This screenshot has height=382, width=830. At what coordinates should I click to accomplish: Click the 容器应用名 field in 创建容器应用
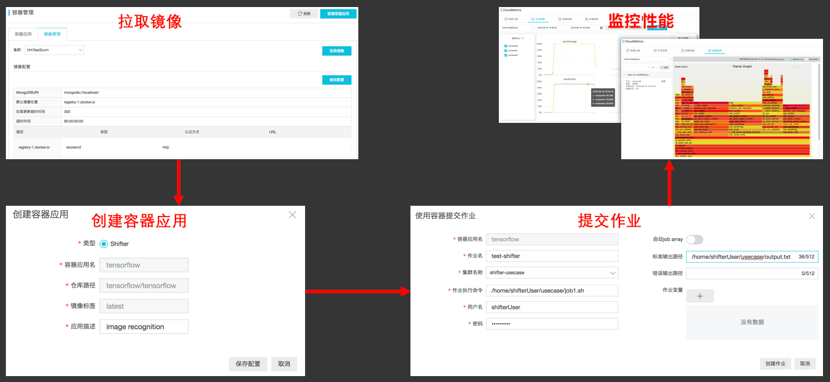[x=144, y=265]
